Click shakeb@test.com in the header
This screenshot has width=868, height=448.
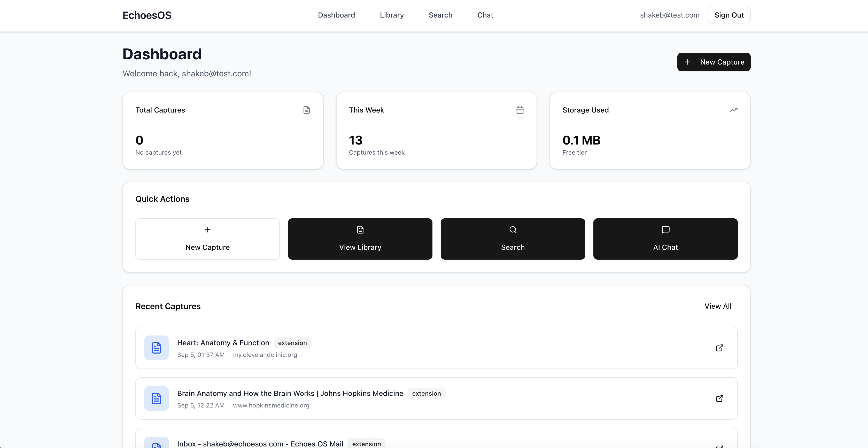(x=670, y=15)
